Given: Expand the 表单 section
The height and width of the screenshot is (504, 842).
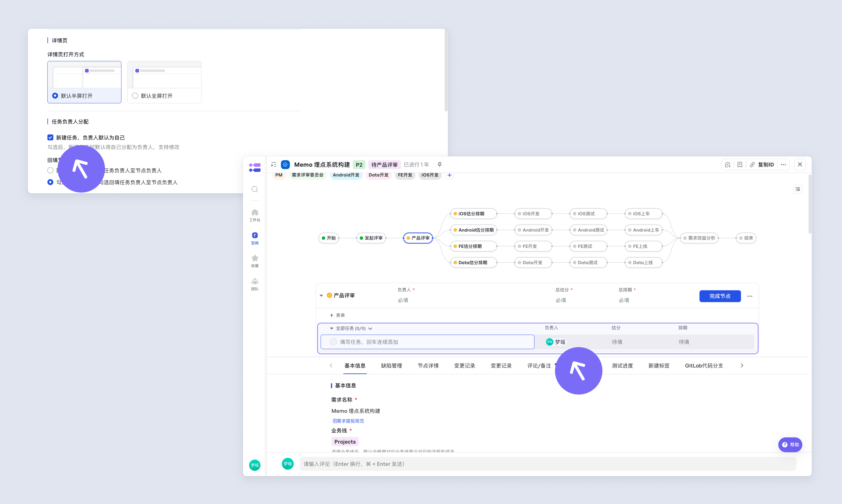Looking at the screenshot, I should tap(332, 315).
